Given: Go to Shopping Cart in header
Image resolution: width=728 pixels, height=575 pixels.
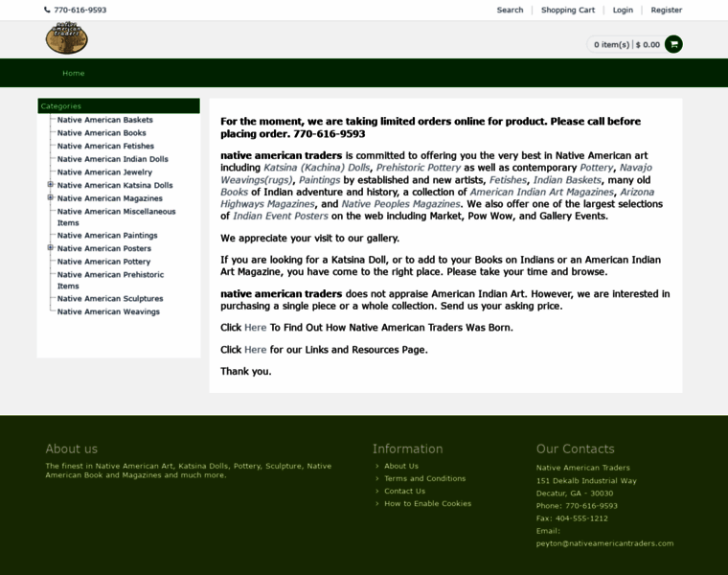Looking at the screenshot, I should pos(568,10).
